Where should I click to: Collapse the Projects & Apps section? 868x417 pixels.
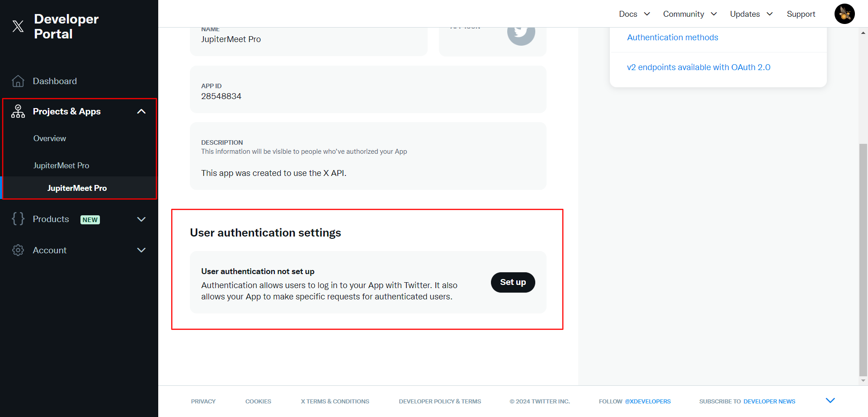[x=141, y=111]
